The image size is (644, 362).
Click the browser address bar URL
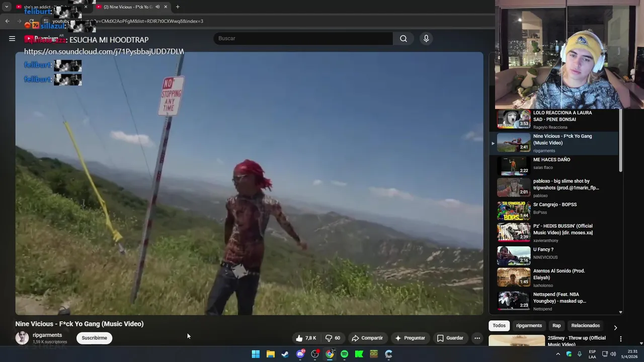click(128, 21)
